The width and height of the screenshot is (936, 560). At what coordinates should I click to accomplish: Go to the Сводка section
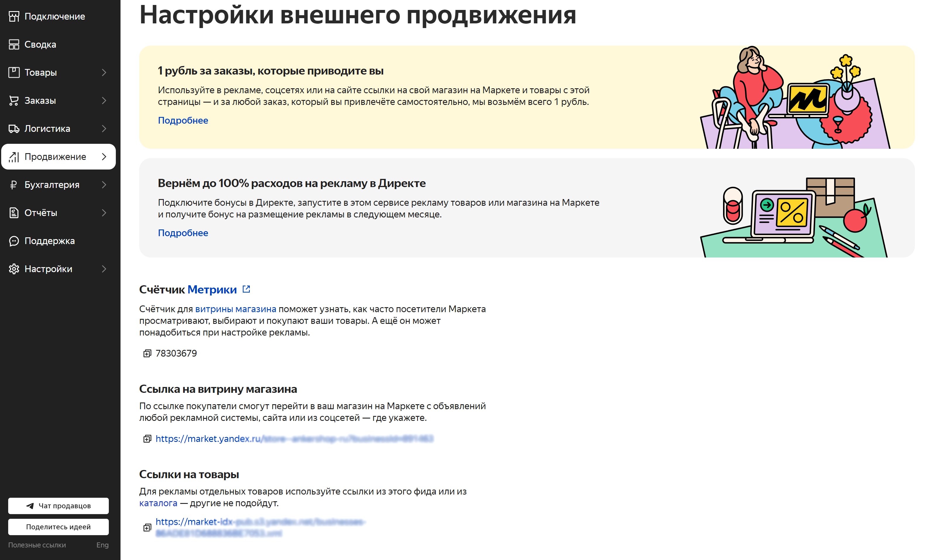click(58, 44)
